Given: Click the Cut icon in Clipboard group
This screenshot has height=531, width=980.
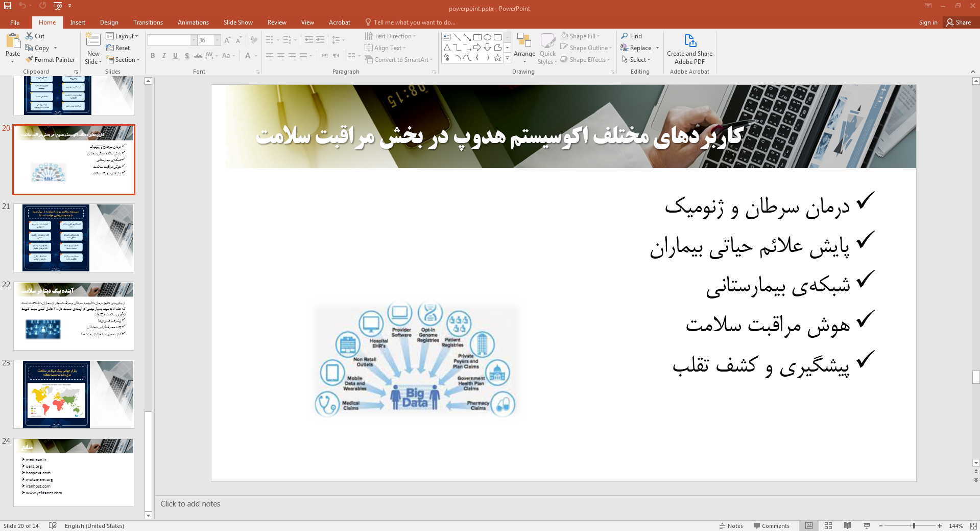Looking at the screenshot, I should coord(29,36).
